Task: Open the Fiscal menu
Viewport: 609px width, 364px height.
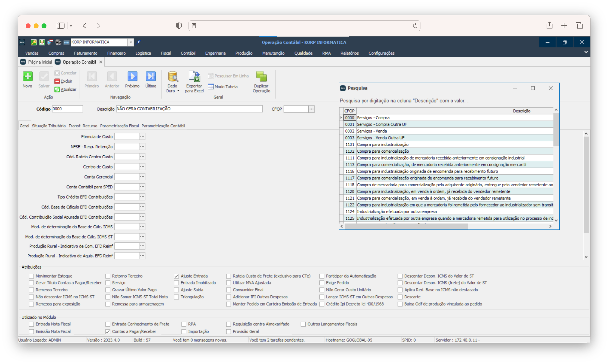Action: point(166,53)
